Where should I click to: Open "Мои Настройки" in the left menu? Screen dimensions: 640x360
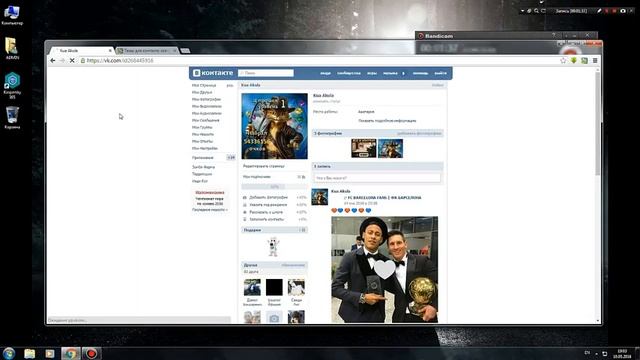coord(205,148)
